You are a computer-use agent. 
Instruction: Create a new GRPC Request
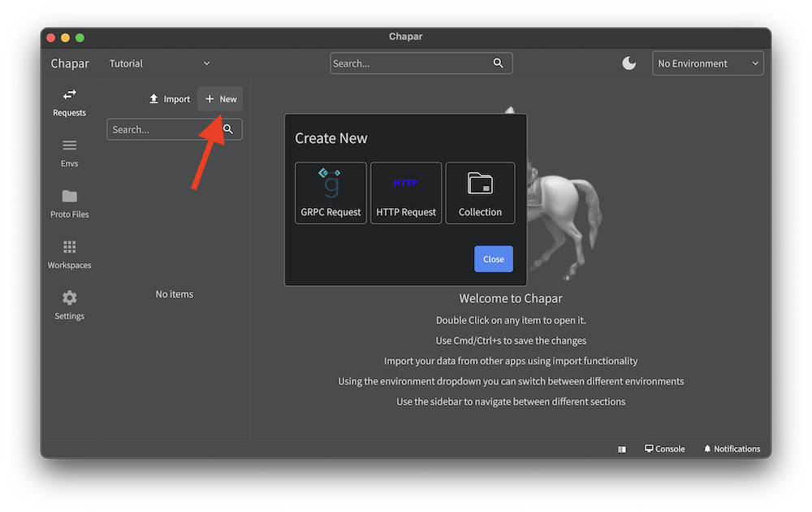[x=330, y=193]
